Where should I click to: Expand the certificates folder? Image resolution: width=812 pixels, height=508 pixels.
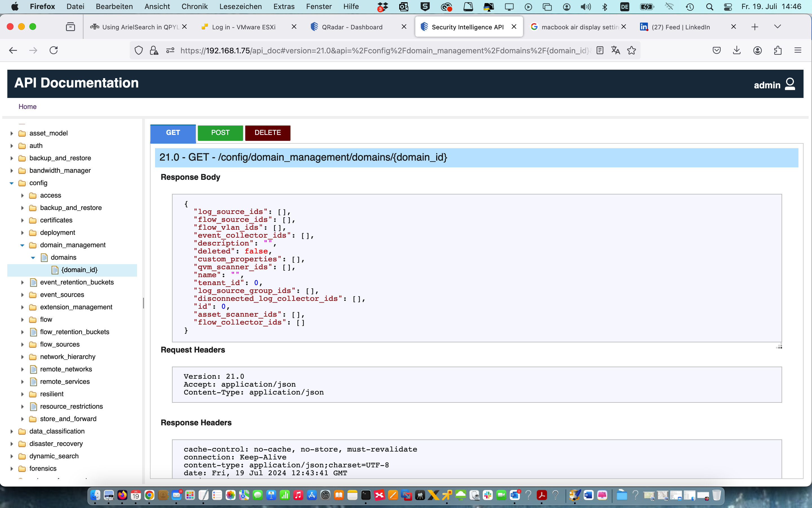coord(22,220)
